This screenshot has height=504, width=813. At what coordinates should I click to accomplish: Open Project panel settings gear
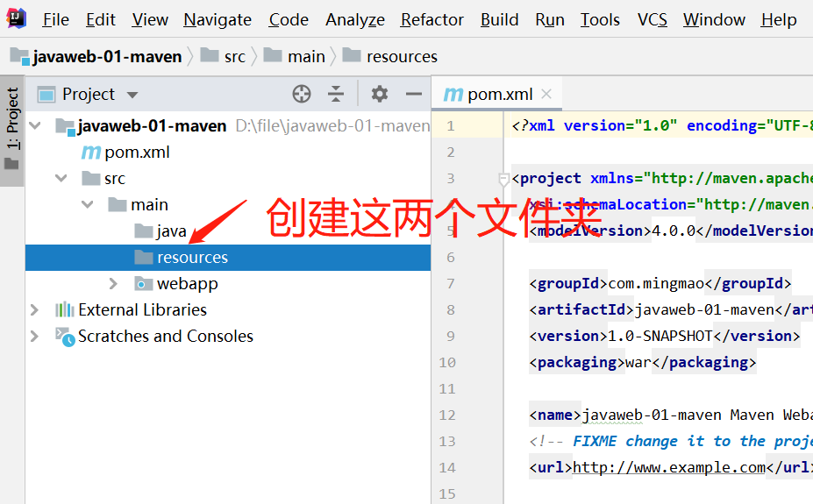(x=380, y=95)
